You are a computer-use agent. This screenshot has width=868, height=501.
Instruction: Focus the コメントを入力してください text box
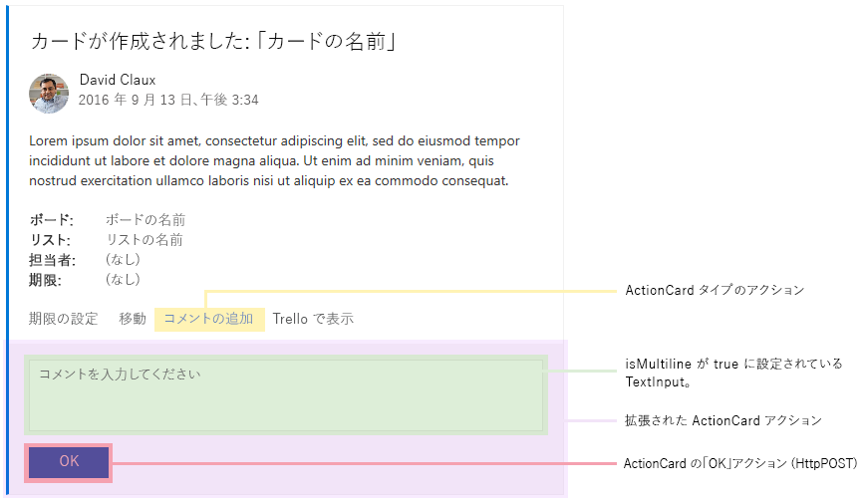pos(286,394)
